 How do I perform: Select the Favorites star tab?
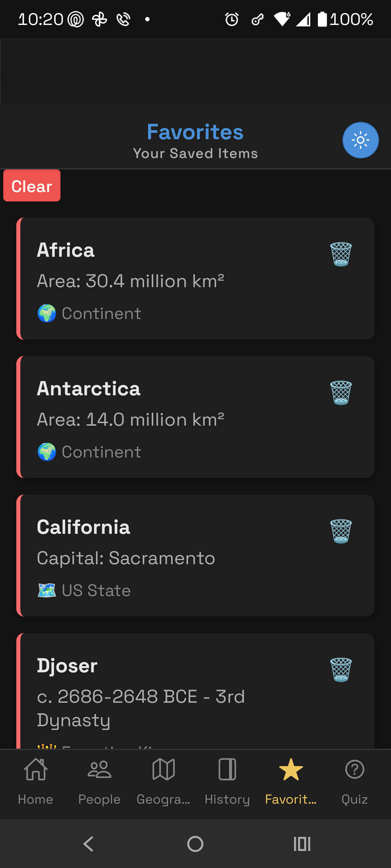pos(291,781)
